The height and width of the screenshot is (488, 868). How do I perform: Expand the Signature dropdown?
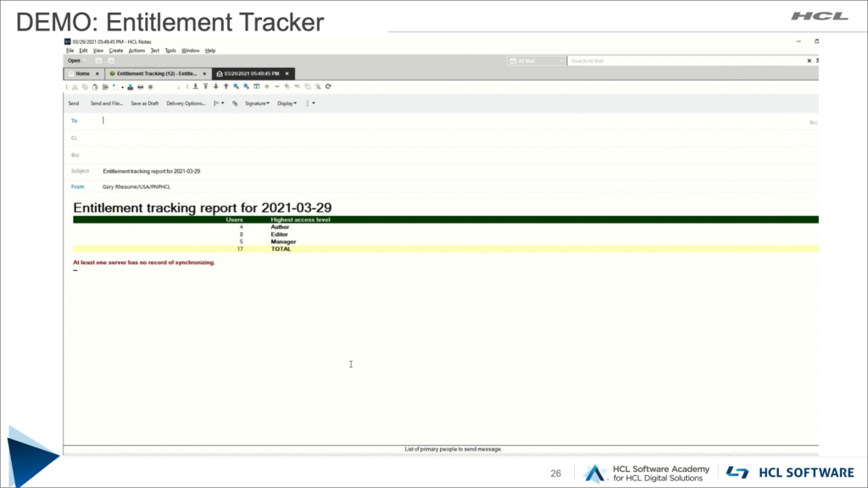[x=257, y=103]
